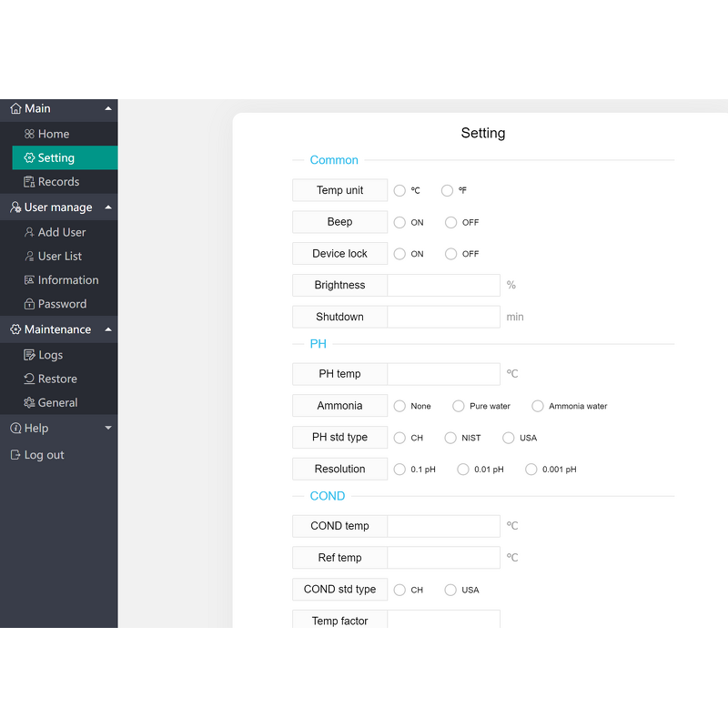This screenshot has height=728, width=728.
Task: Click the User List icon
Action: [x=29, y=257]
